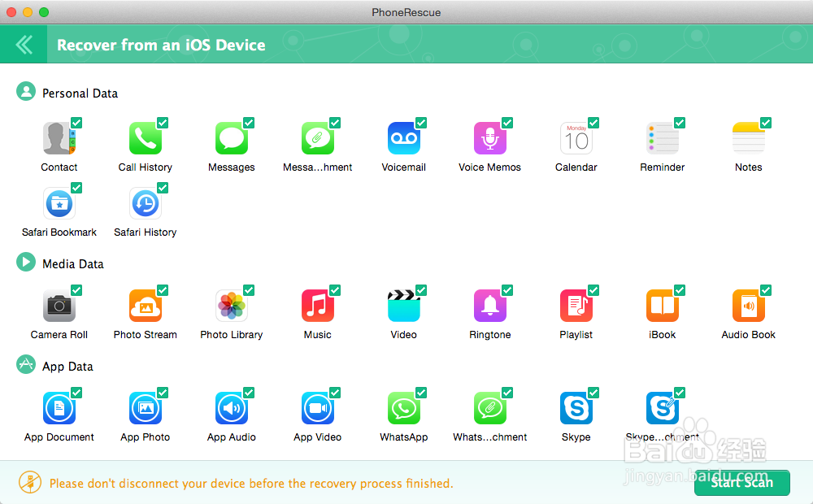813x504 pixels.
Task: Click the App Document label
Action: pos(59,437)
